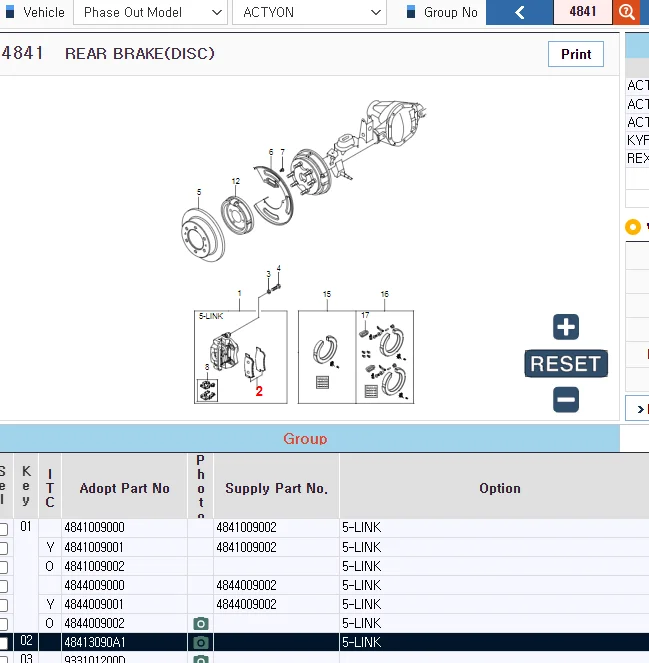Expand the right panel chevron button
The width and height of the screenshot is (649, 663).
[640, 409]
